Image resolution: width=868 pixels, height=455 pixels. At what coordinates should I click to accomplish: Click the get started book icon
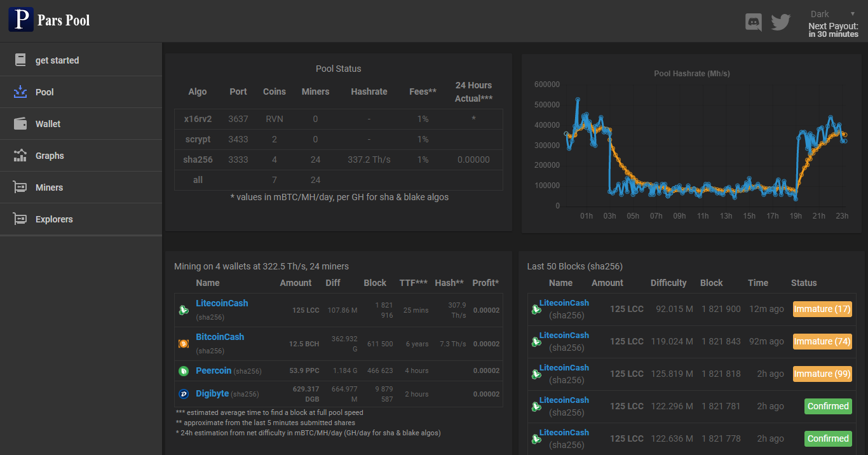[x=20, y=60]
